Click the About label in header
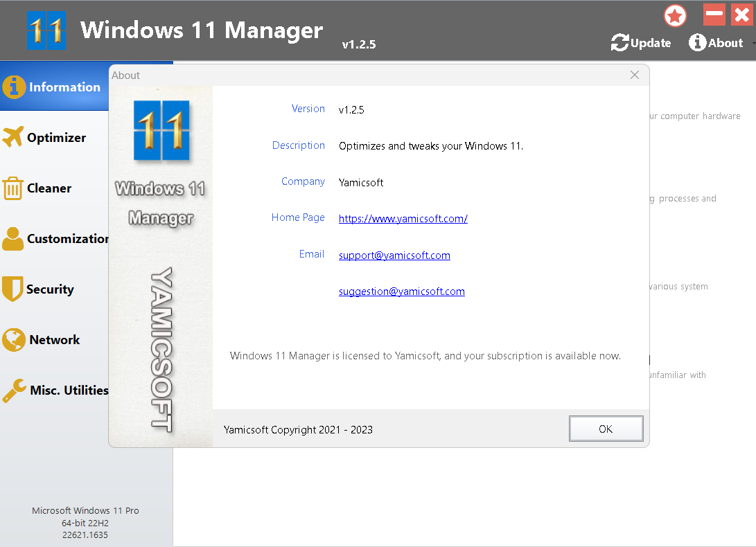Image resolution: width=756 pixels, height=547 pixels. [726, 43]
